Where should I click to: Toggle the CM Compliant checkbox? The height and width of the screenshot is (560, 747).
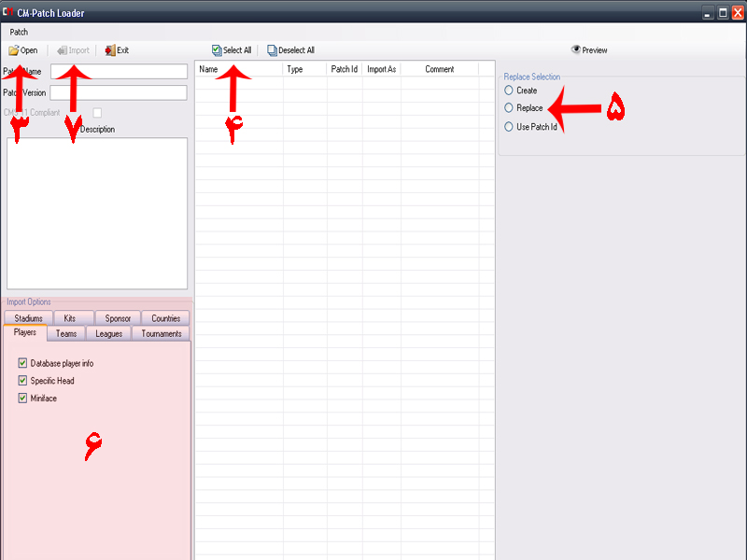(x=97, y=113)
